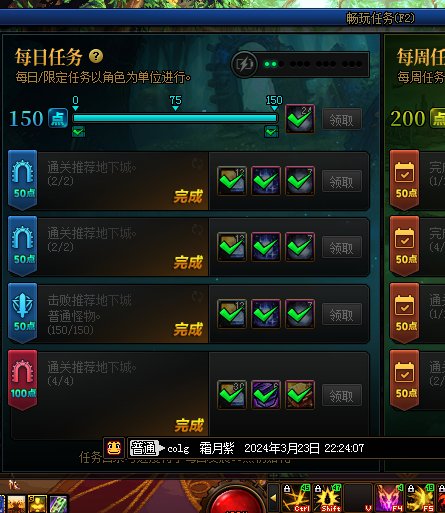Click 领取 button for the 100点 task

click(342, 395)
